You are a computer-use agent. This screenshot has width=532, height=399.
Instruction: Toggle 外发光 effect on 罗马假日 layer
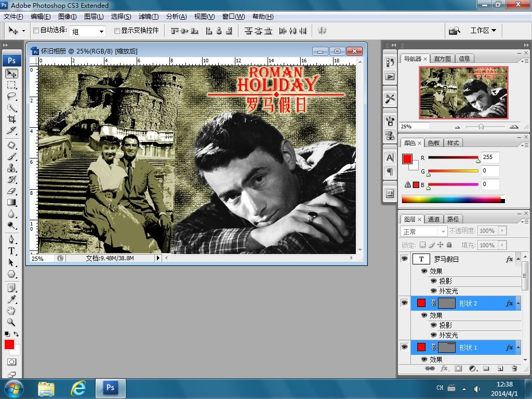click(x=433, y=291)
